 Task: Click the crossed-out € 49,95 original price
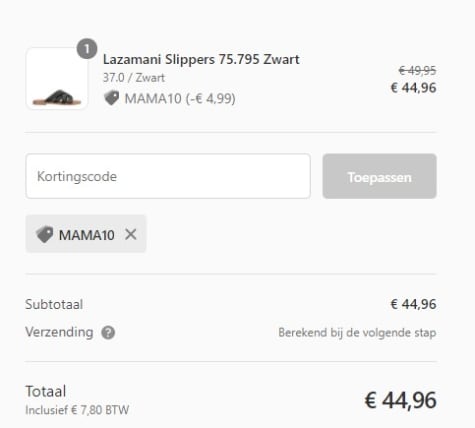(x=417, y=70)
